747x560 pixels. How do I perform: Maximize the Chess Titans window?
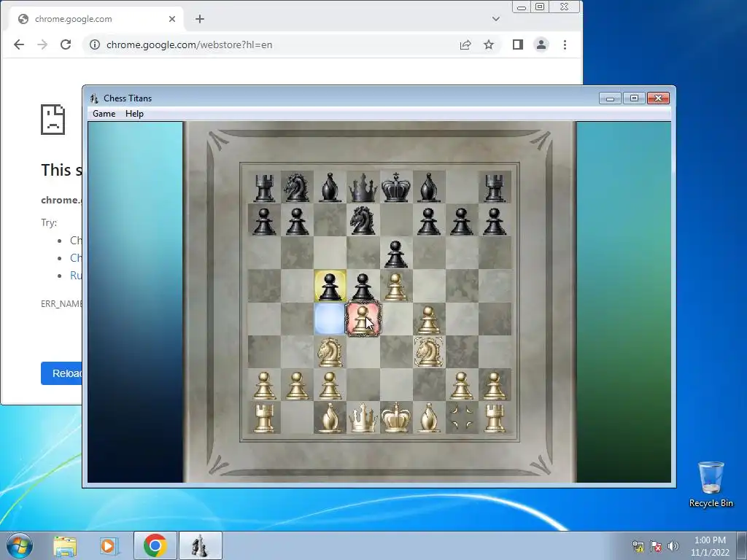pyautogui.click(x=634, y=98)
